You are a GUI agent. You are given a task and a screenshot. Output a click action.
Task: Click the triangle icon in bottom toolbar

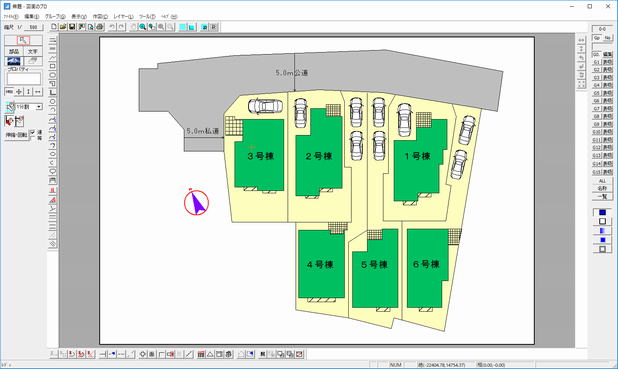[210, 354]
